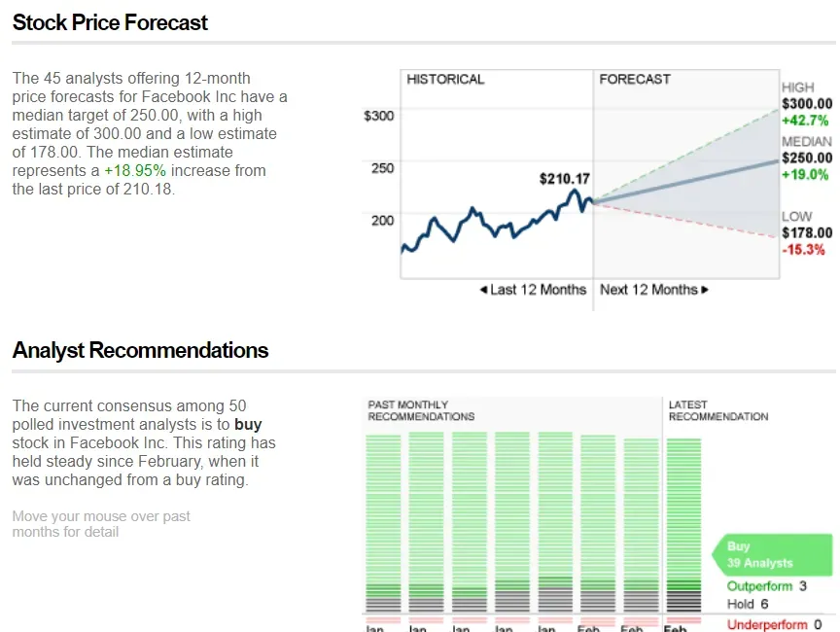Click the Analyst Recommendations heading
The height and width of the screenshot is (632, 840).
(x=140, y=350)
